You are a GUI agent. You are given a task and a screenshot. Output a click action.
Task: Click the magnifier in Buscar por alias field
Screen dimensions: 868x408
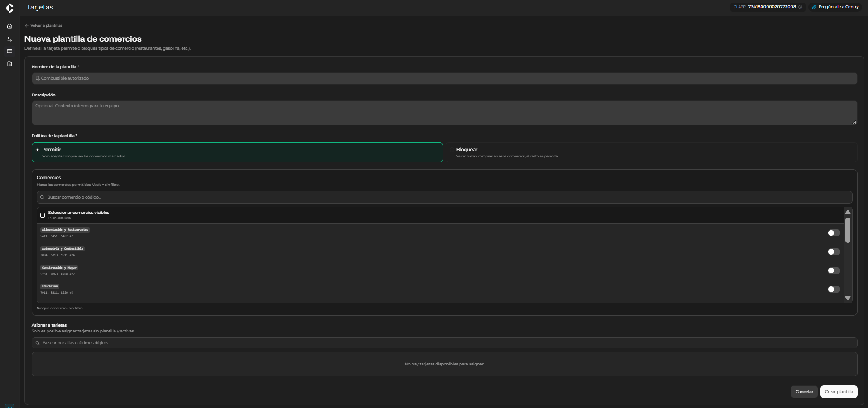38,343
